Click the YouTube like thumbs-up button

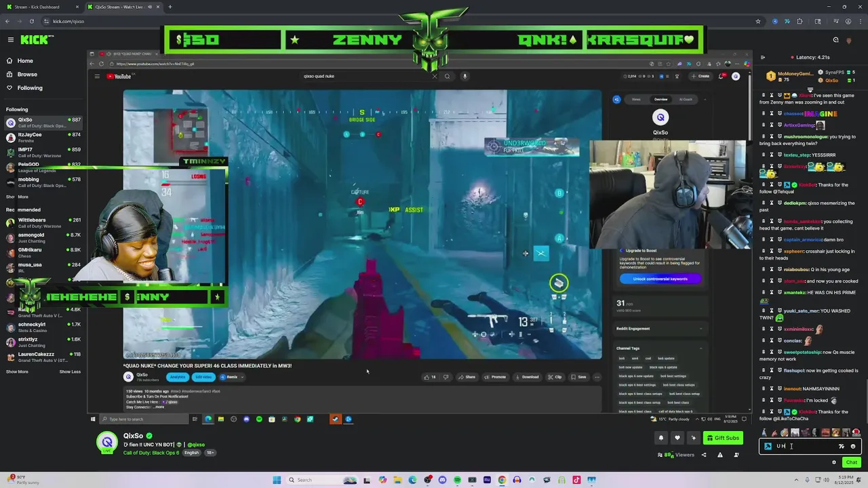point(430,377)
